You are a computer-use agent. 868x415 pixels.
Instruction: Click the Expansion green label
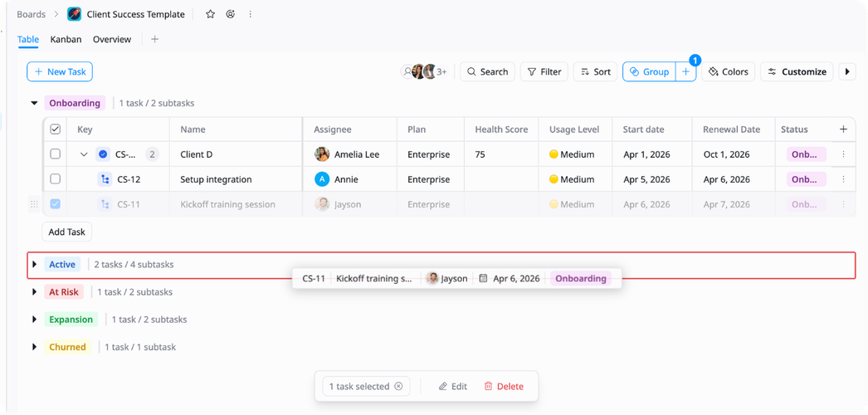tap(71, 320)
